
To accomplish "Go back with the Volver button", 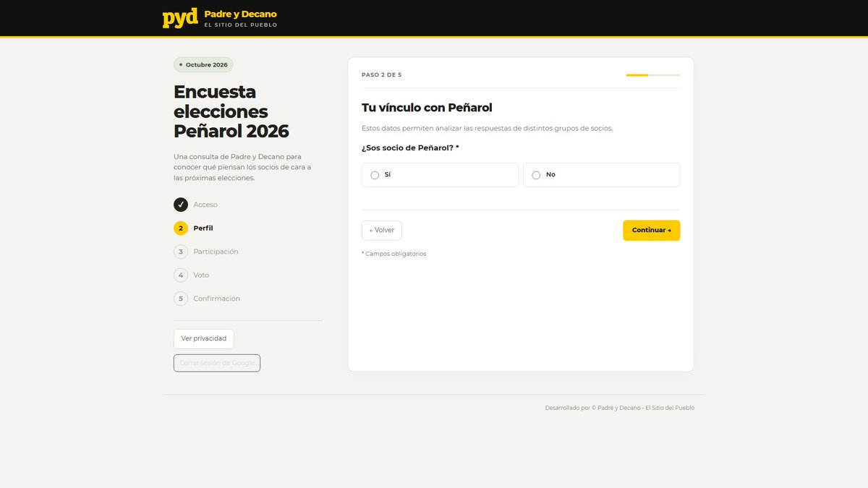I will point(381,230).
